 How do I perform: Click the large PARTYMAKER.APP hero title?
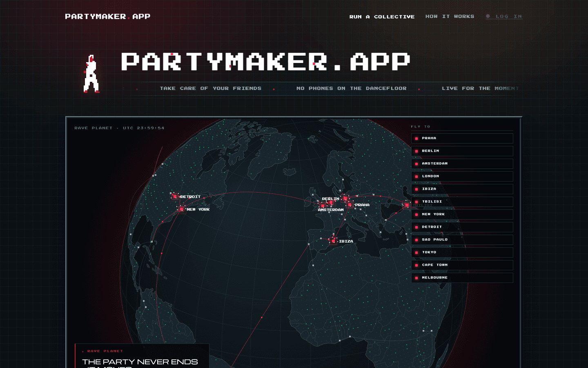265,62
